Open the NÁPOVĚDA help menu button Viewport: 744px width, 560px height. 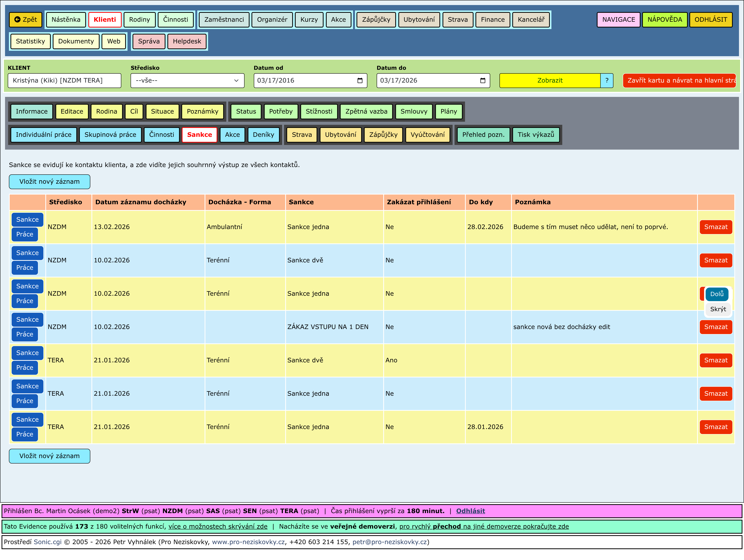point(664,20)
